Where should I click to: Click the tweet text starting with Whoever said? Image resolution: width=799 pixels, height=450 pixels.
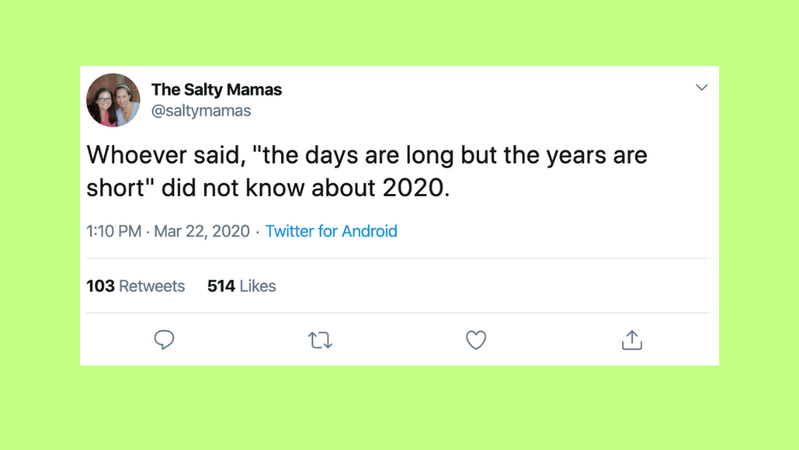click(366, 157)
